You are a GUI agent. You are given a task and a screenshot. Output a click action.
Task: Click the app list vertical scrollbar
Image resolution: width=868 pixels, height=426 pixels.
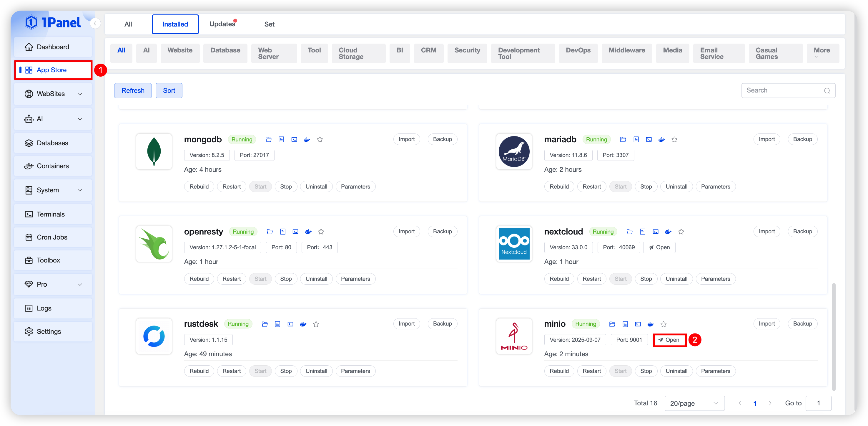tap(833, 337)
